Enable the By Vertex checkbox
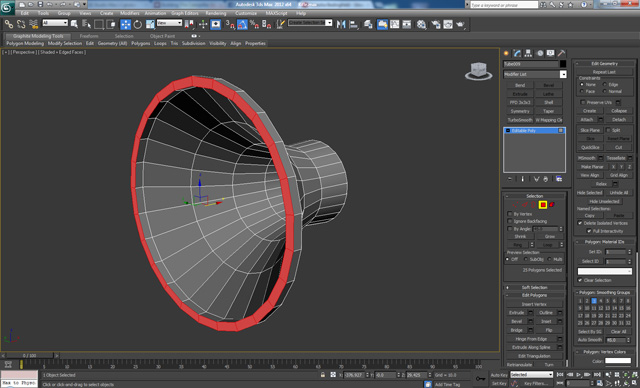This screenshot has height=388, width=640. point(510,214)
